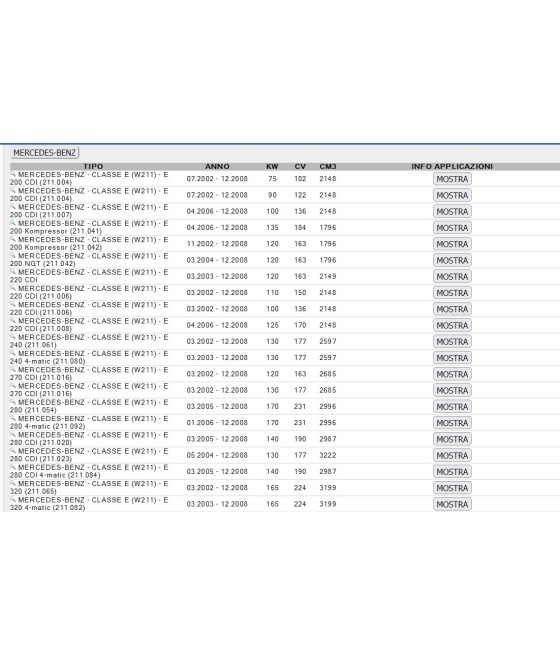Select magnifier icon for E 270 CDI 120 kW
Viewport: 560px width, 655px height.
[13, 369]
